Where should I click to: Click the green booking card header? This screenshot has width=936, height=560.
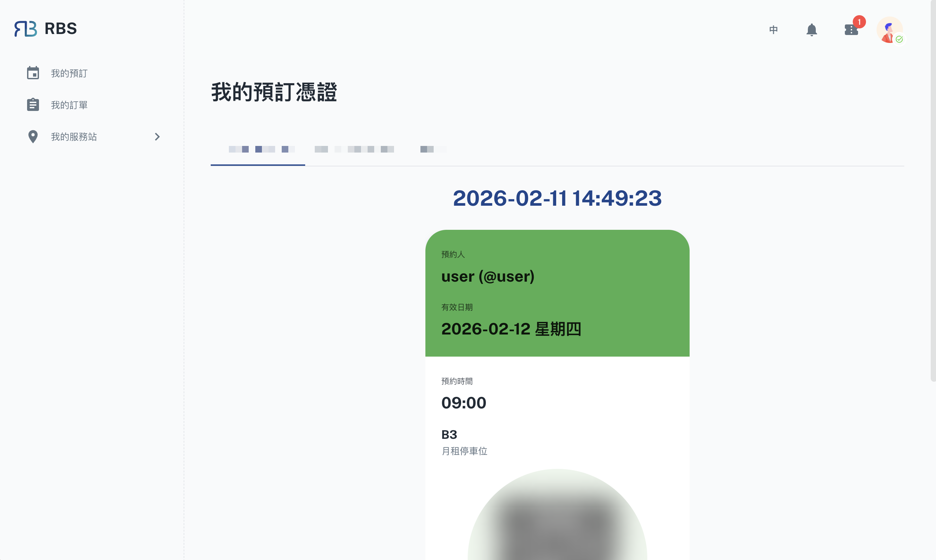pos(558,293)
